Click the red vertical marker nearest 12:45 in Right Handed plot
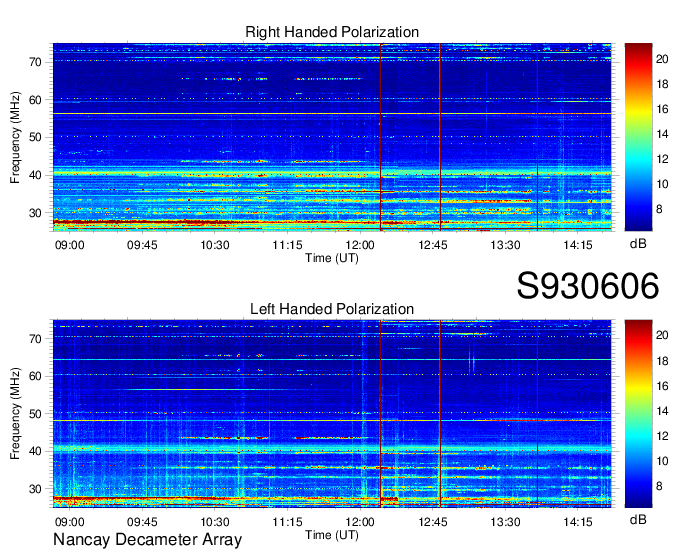680x552 pixels. pos(440,137)
